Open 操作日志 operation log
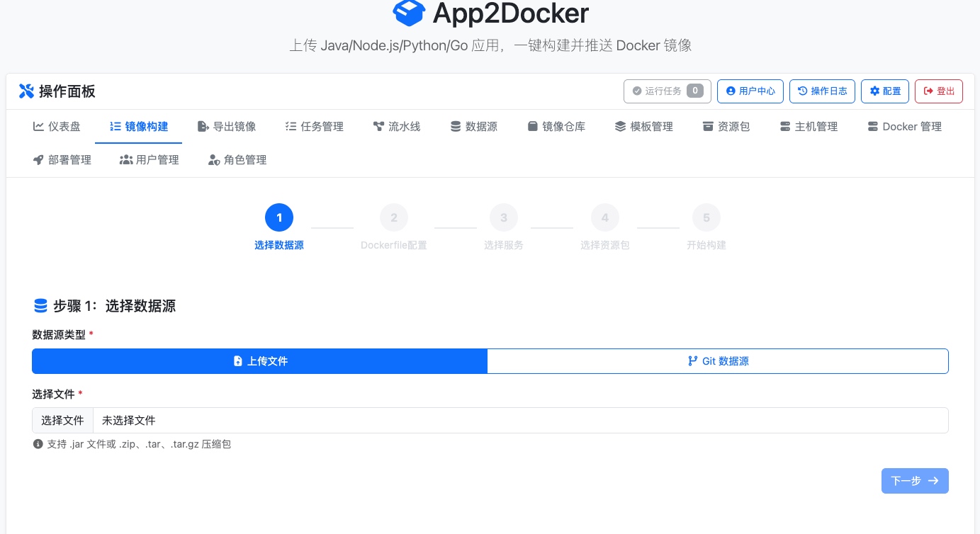The height and width of the screenshot is (534, 980). pos(822,91)
